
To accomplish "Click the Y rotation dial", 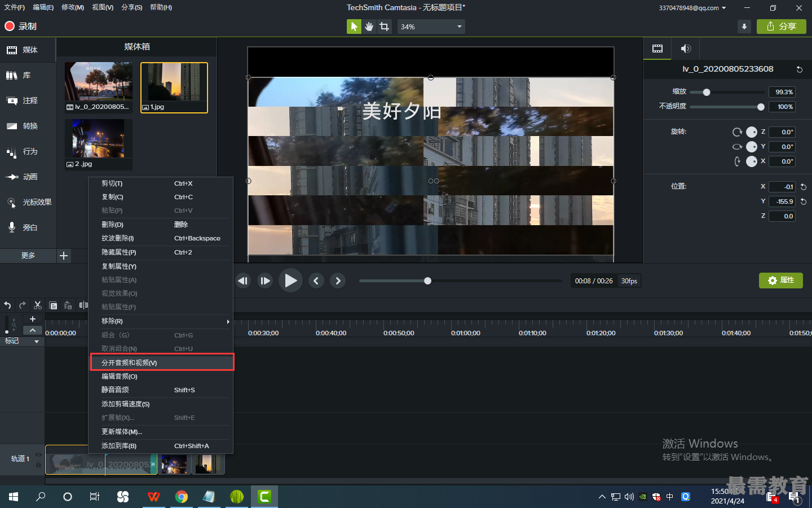I will (752, 147).
